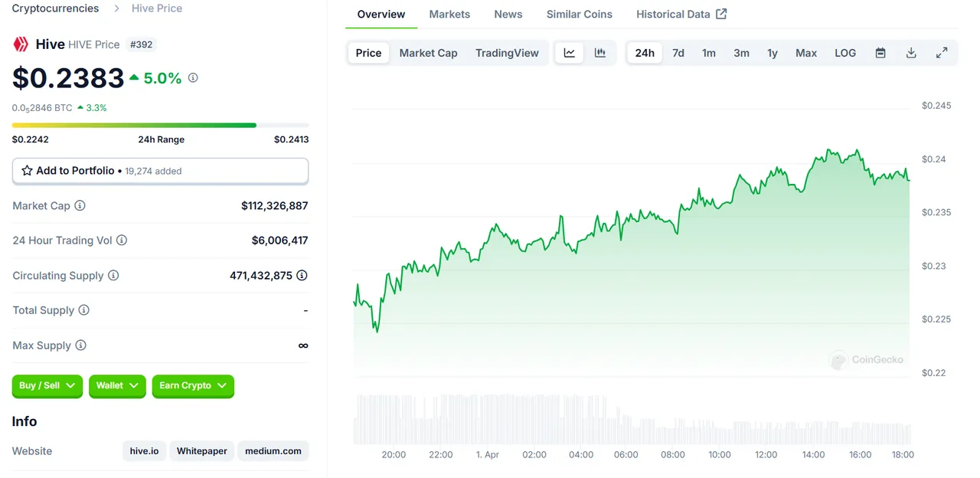
Task: Click the $0.2383 price value
Action: coord(68,78)
